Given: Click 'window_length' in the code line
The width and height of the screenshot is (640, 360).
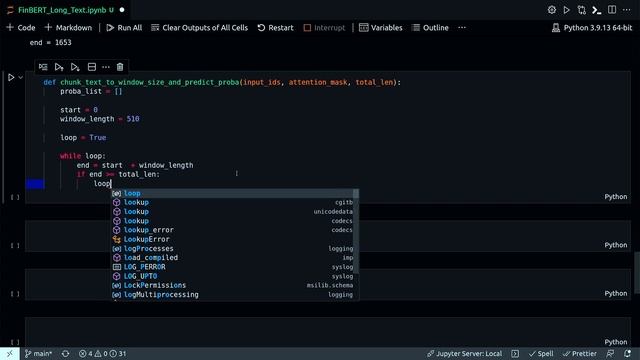Looking at the screenshot, I should (x=87, y=119).
